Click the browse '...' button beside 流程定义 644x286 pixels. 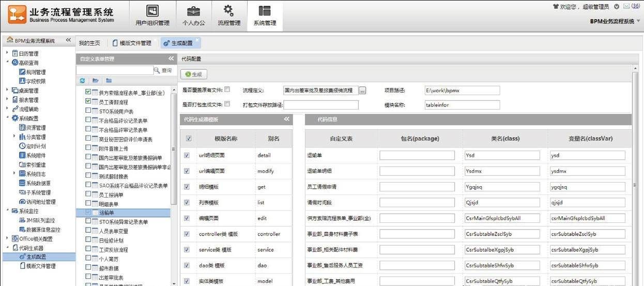pos(362,91)
